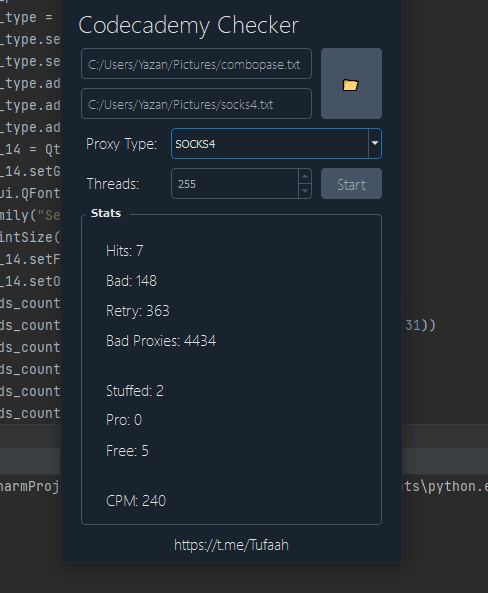Click the combopase.txt path field
488x593 pixels.
[196, 64]
